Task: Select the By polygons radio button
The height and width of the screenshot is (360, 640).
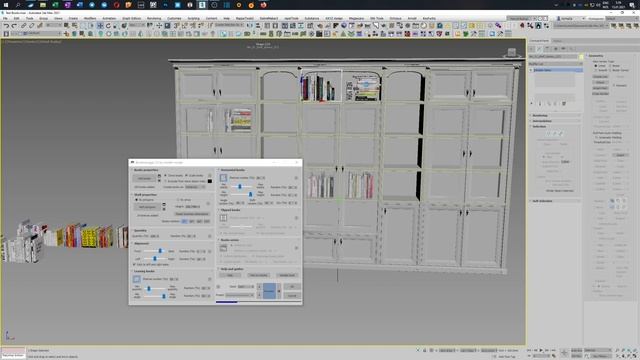Action: pyautogui.click(x=137, y=200)
